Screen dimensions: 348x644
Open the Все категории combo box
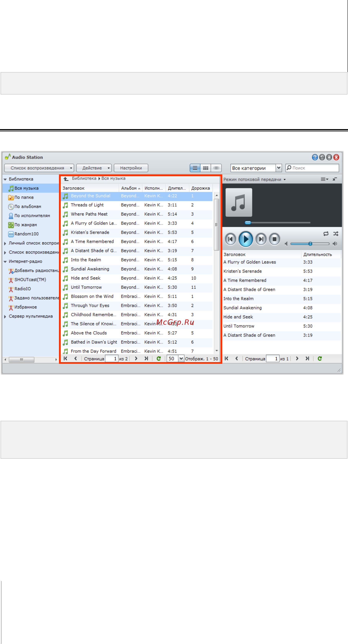[x=256, y=168]
